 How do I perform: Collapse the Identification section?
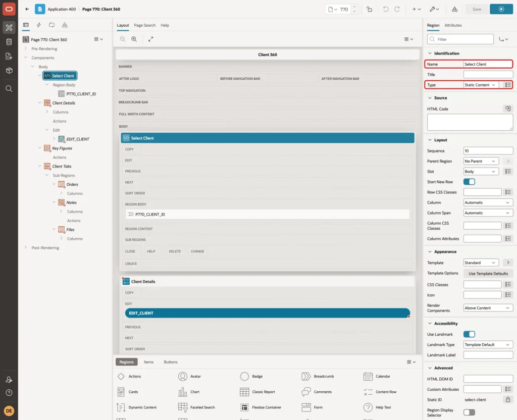click(430, 54)
